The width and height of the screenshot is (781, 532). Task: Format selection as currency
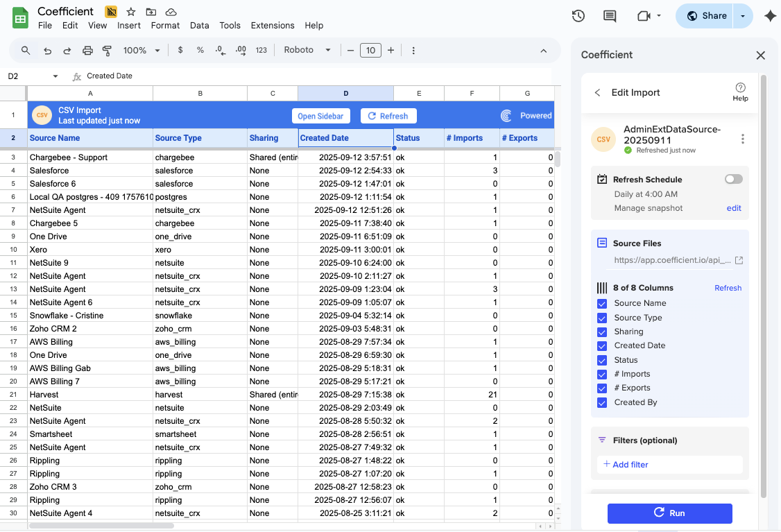[x=180, y=50]
